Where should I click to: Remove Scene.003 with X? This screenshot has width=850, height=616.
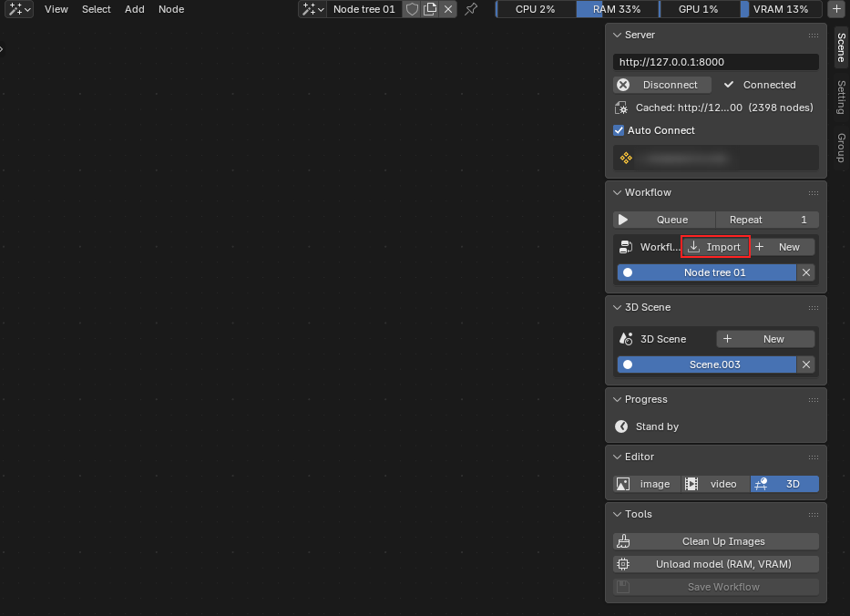pyautogui.click(x=806, y=364)
